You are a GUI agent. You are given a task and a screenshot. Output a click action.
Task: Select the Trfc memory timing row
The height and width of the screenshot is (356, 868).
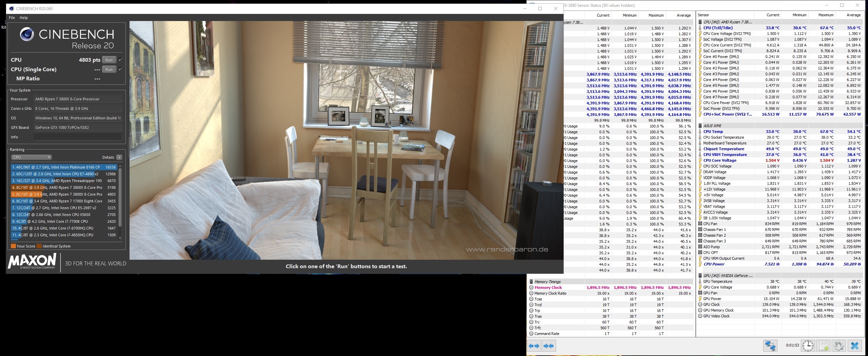coord(611,328)
